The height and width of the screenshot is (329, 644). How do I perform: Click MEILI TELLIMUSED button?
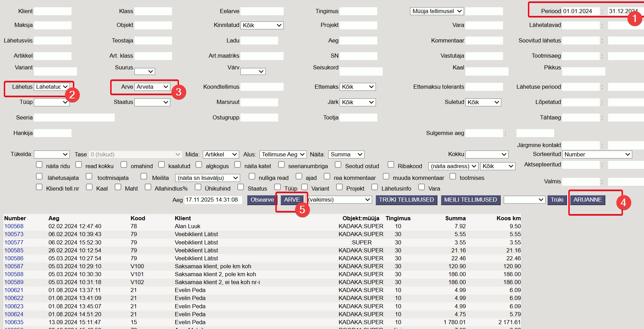coord(470,200)
